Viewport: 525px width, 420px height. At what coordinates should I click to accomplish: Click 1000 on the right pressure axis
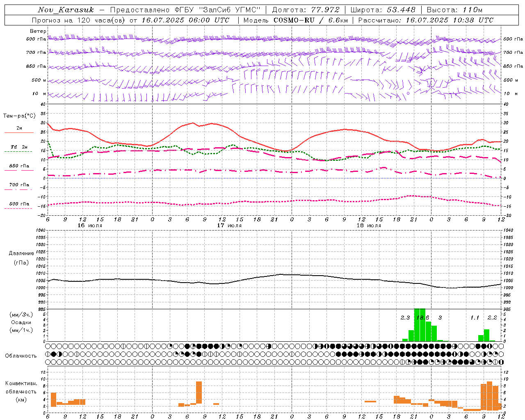tap(508, 288)
